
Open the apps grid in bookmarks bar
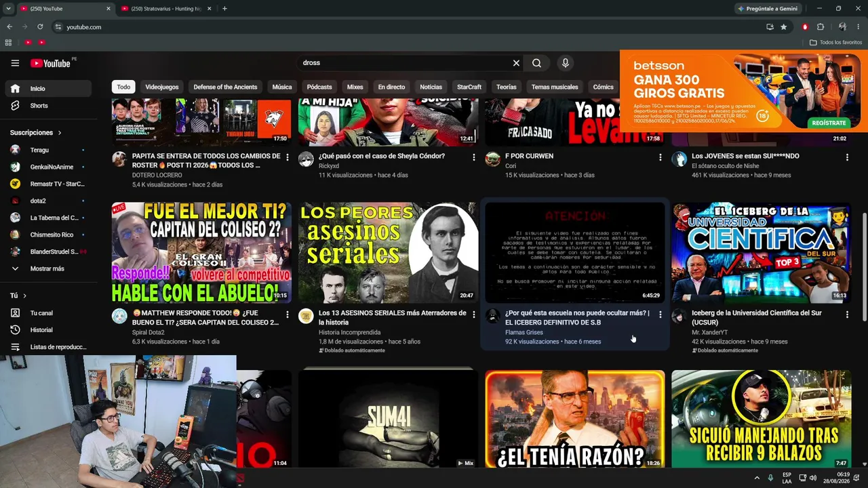coord(8,43)
